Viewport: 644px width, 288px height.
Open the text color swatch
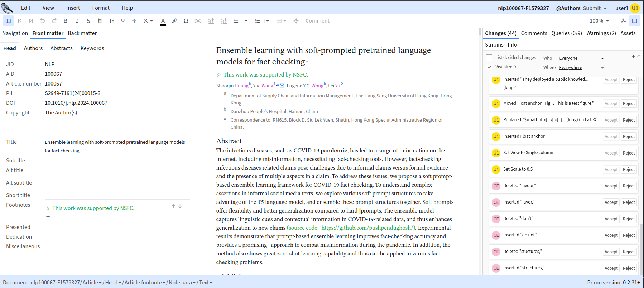point(163,21)
